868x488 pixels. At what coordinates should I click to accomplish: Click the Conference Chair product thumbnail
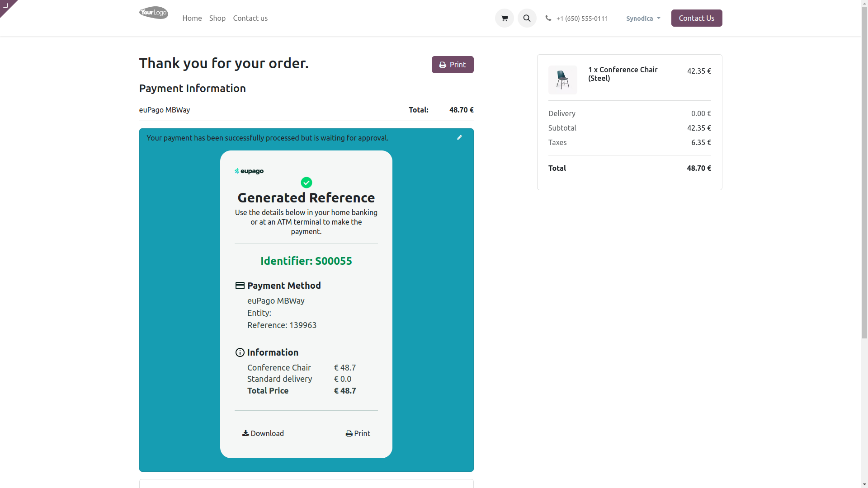pyautogui.click(x=563, y=80)
